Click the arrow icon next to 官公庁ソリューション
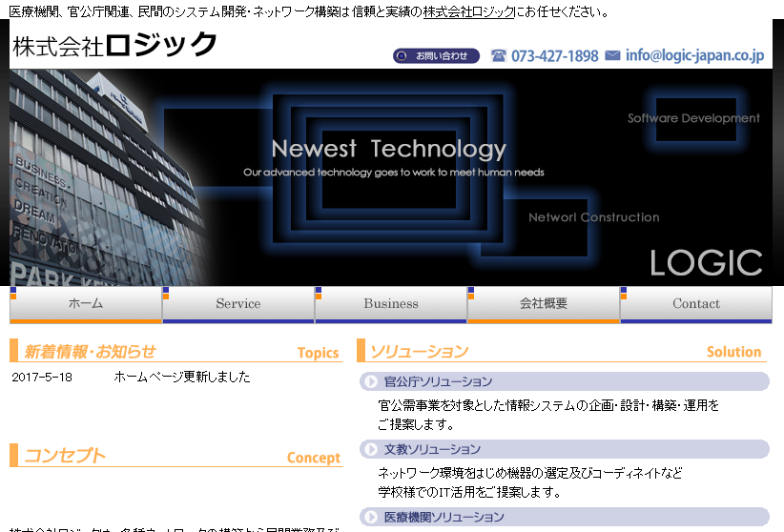The height and width of the screenshot is (532, 784). click(370, 381)
